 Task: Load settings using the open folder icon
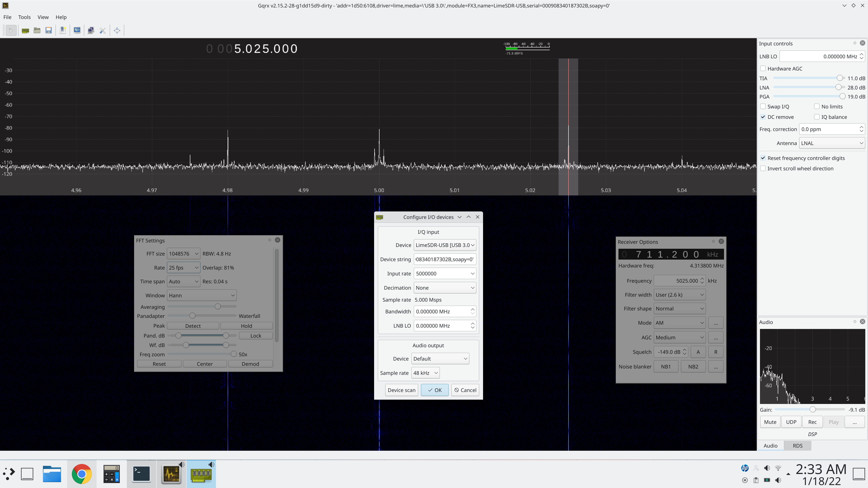[37, 30]
